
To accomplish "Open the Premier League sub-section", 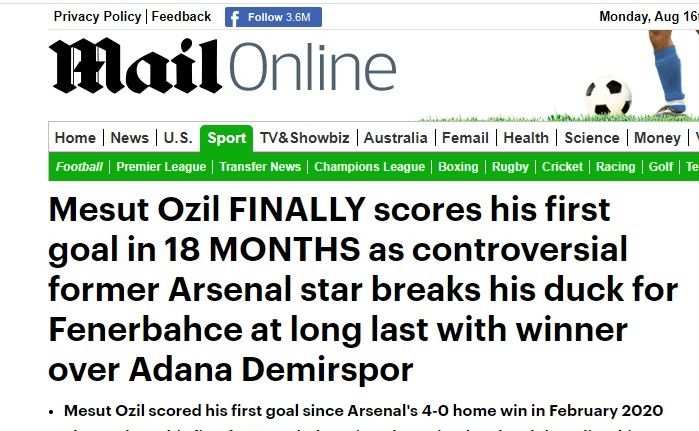I will click(x=161, y=167).
